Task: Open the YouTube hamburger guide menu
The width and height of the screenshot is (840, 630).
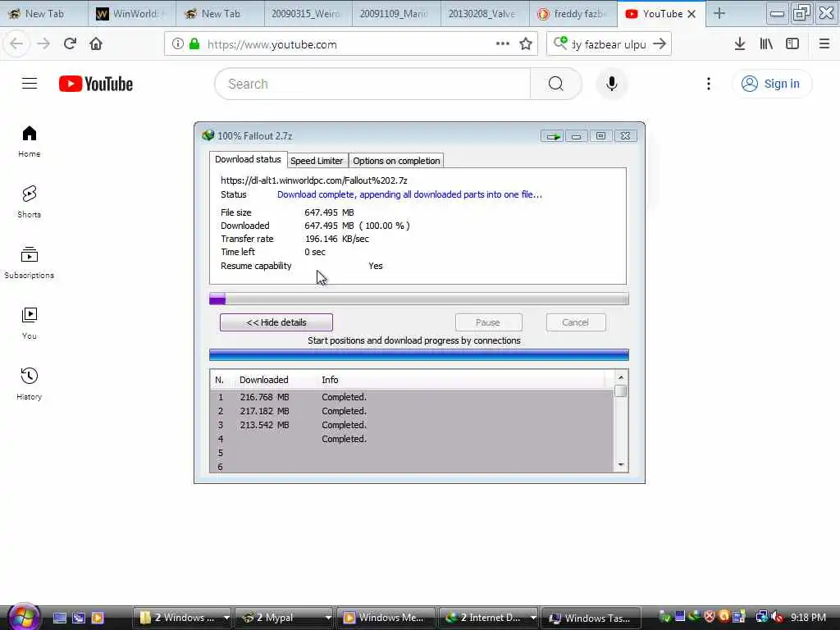Action: pyautogui.click(x=30, y=84)
